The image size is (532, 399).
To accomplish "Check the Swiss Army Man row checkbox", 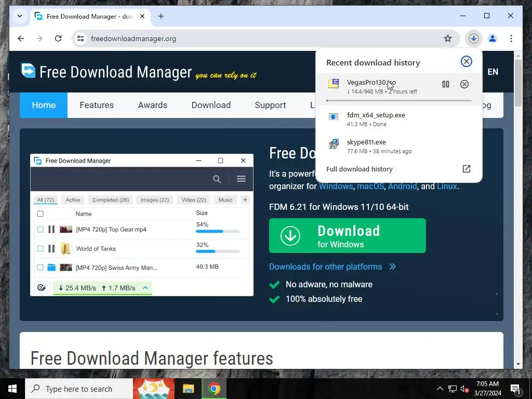I will tap(41, 268).
